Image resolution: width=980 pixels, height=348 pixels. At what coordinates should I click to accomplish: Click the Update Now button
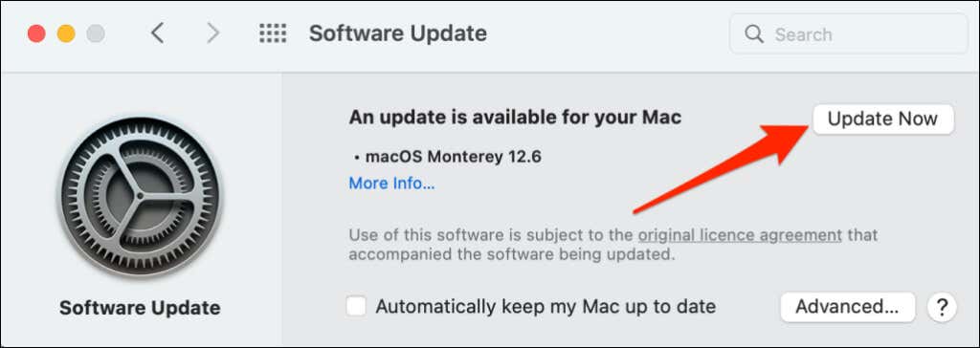(x=883, y=119)
